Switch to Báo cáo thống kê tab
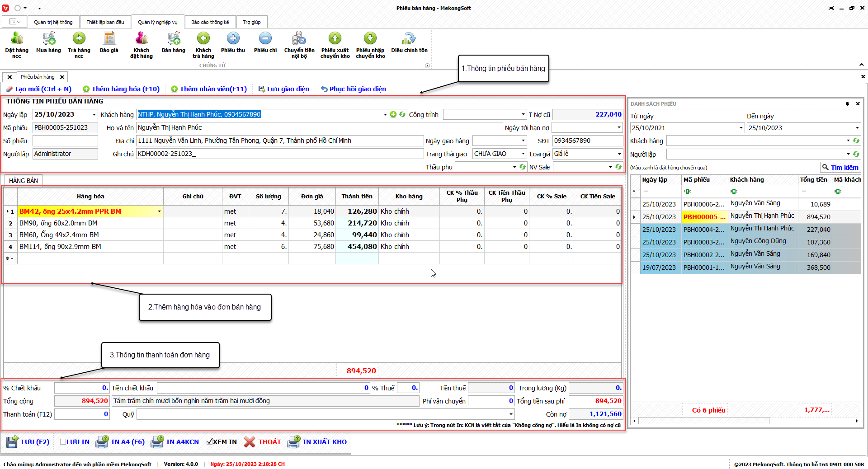 pyautogui.click(x=210, y=22)
